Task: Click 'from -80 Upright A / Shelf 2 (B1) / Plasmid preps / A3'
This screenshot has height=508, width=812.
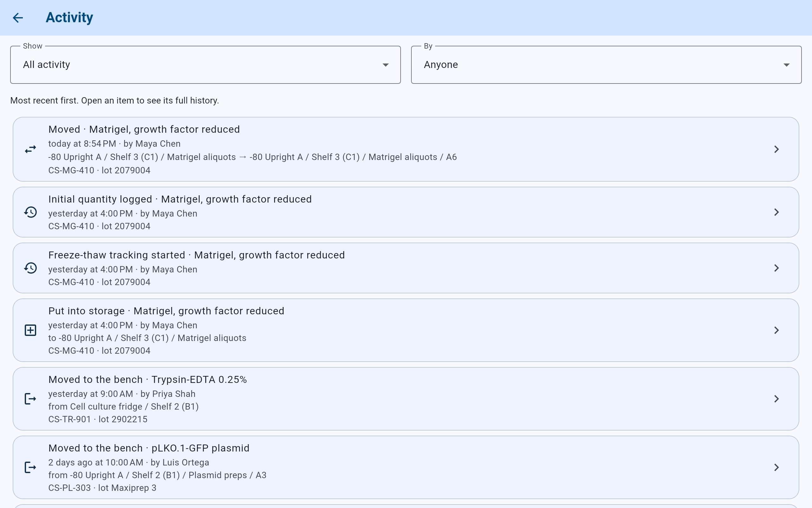Action: [x=157, y=475]
